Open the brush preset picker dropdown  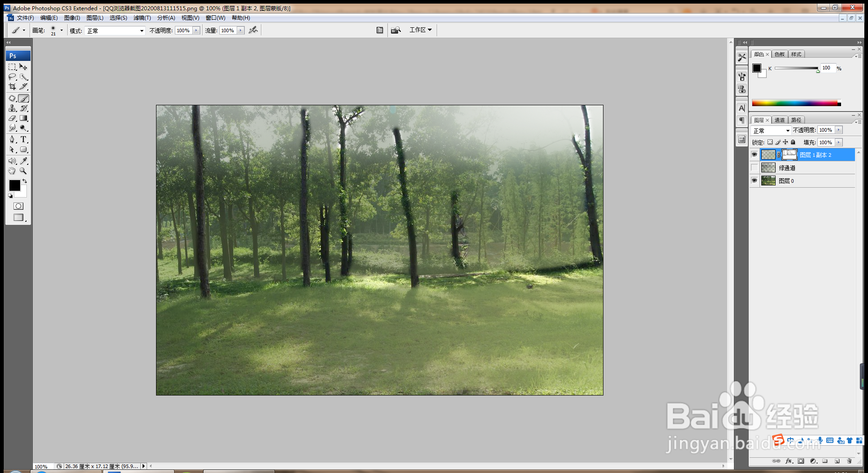tap(61, 30)
